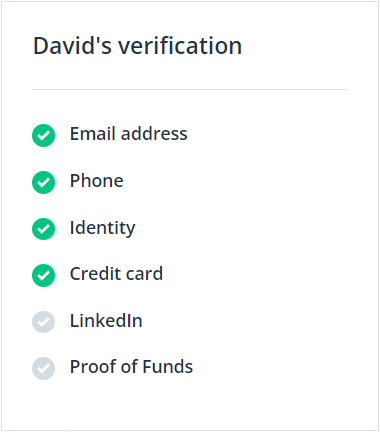Click the word 'card' in Credit card
Screen dimensions: 380x432
coord(145,274)
